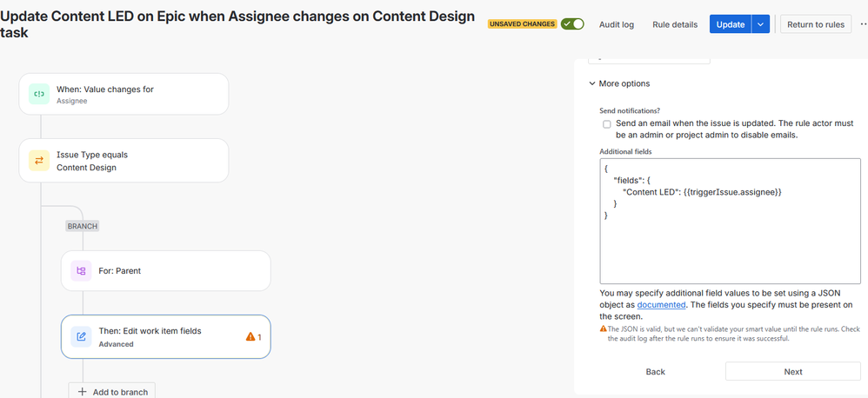Click the Edit work item fields pencil icon
Screen dimensions: 868x398
tap(81, 336)
